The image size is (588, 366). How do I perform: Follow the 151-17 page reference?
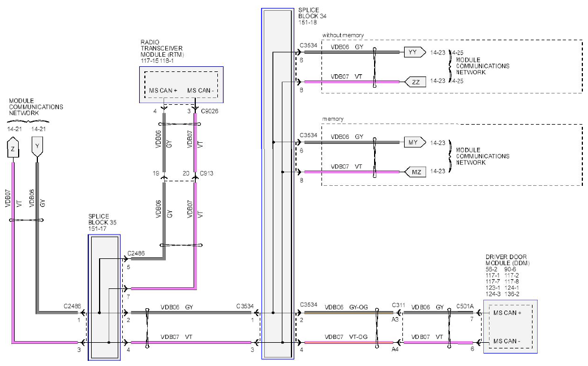point(97,228)
